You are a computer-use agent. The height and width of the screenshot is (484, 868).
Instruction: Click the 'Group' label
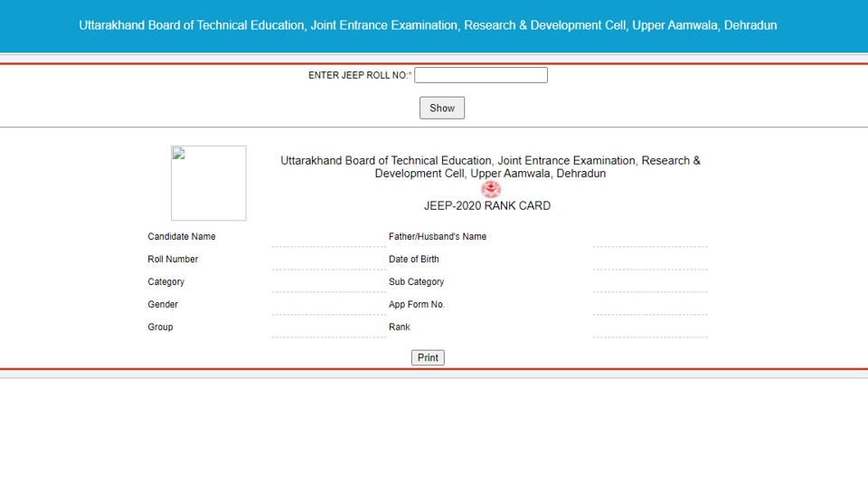[x=161, y=327]
